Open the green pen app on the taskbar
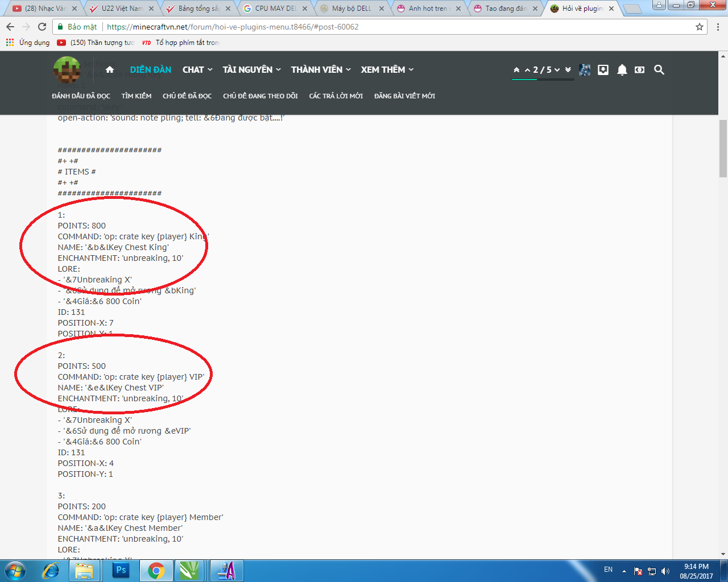Screen dimensions: 728x582 click(189, 571)
